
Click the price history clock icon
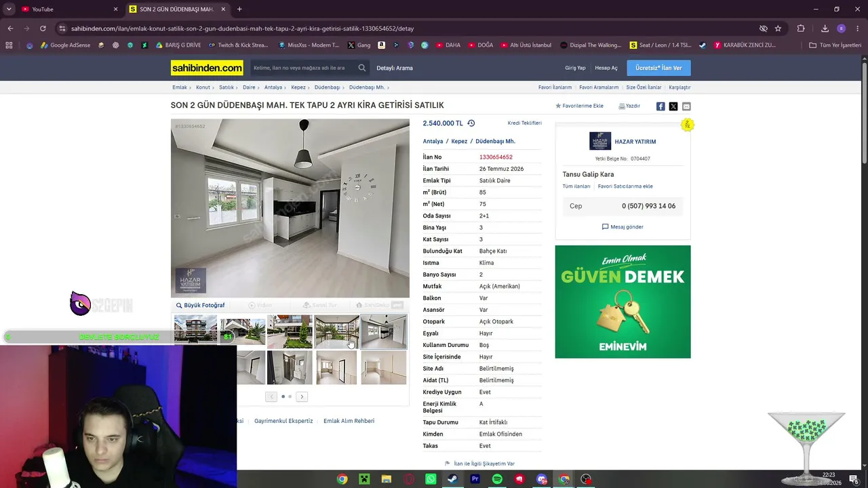471,123
